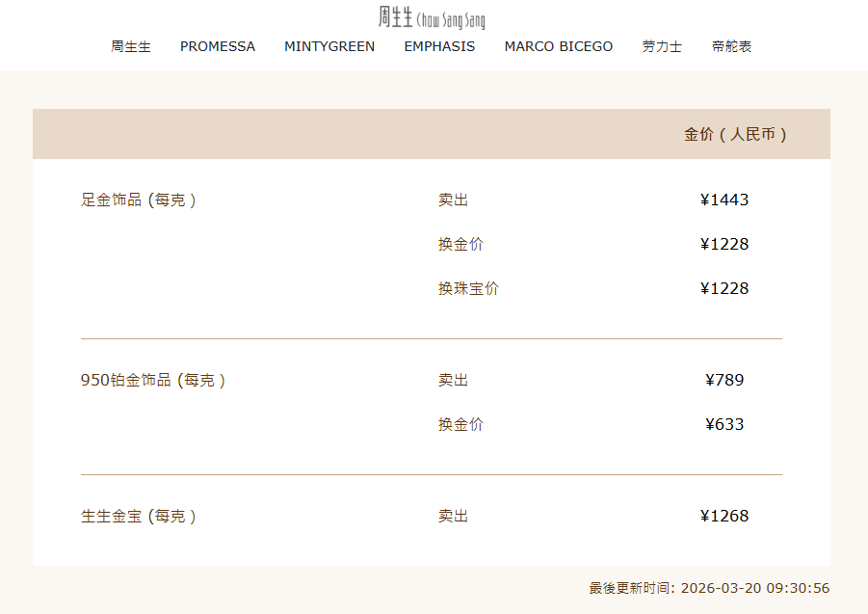
Task: Click the Chow Sang Sang logo
Action: pos(432,17)
